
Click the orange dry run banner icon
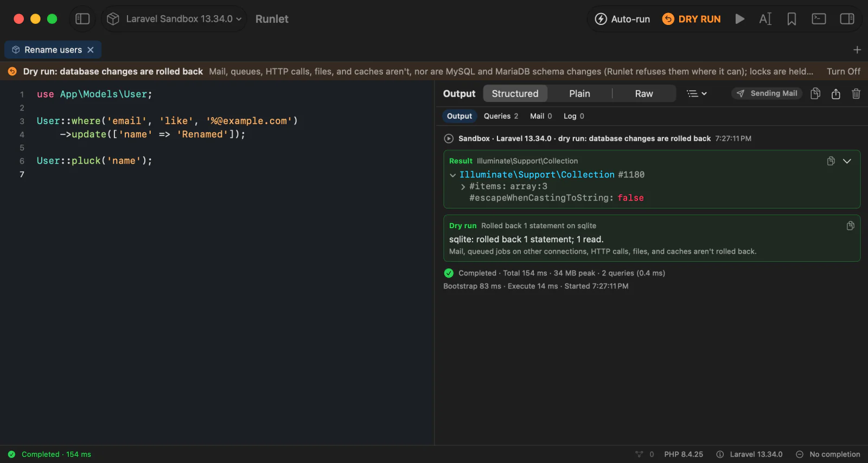pyautogui.click(x=12, y=72)
